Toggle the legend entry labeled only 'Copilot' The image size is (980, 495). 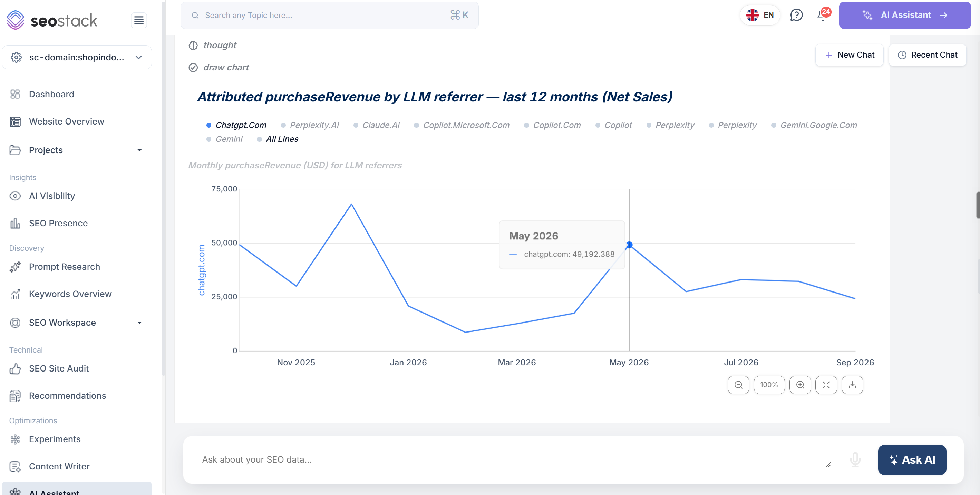click(614, 125)
